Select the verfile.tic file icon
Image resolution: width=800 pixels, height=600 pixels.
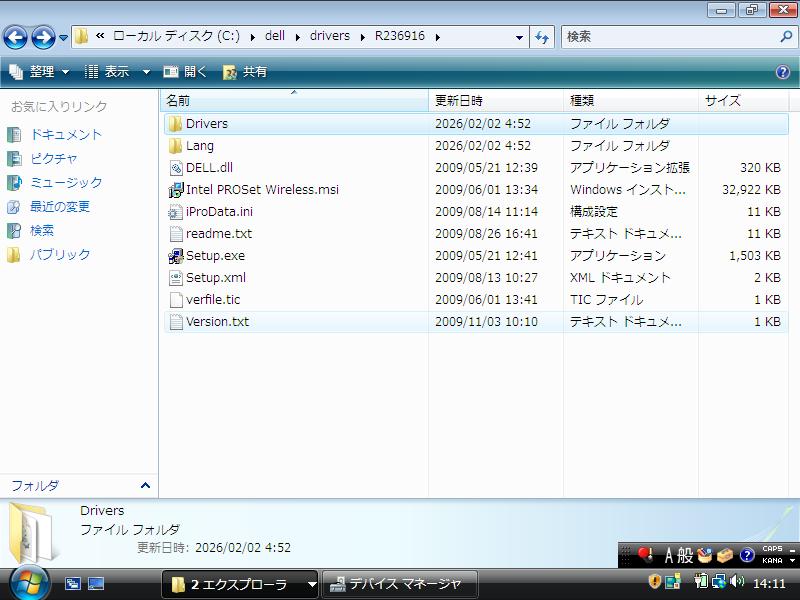coord(176,300)
